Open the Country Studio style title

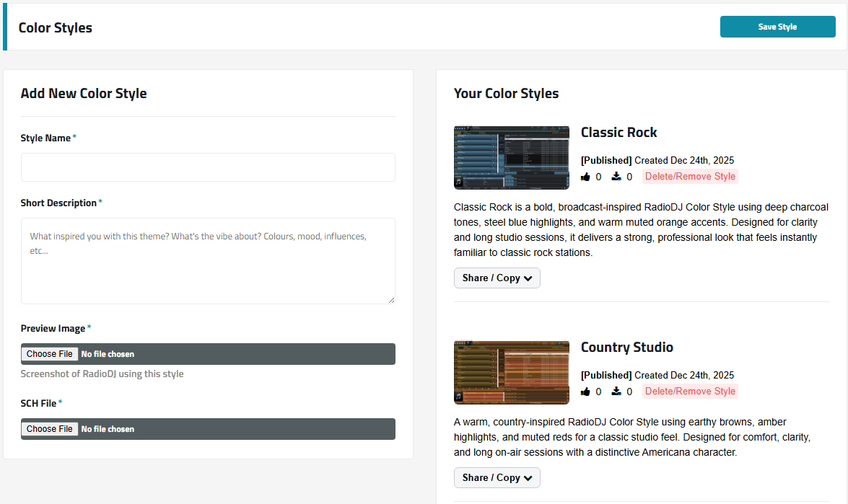626,348
